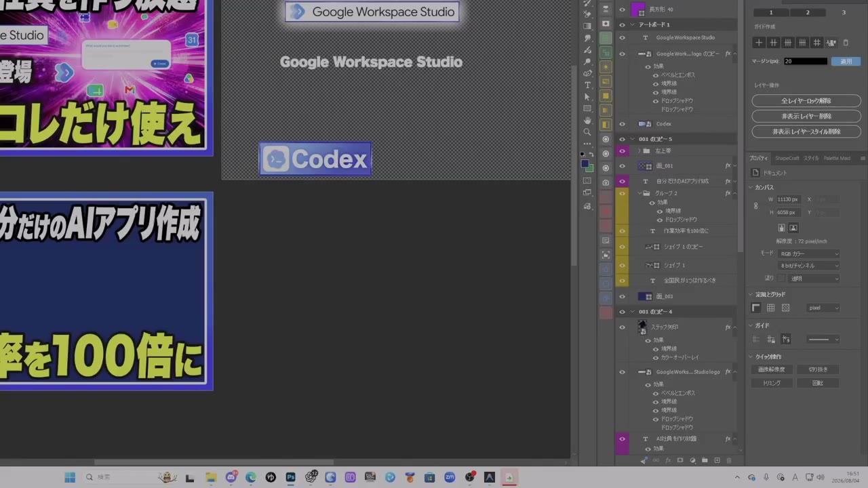Hide the 全国民が1つは作るべき text layer
Viewport: 868px width, 488px height.
[622, 281]
